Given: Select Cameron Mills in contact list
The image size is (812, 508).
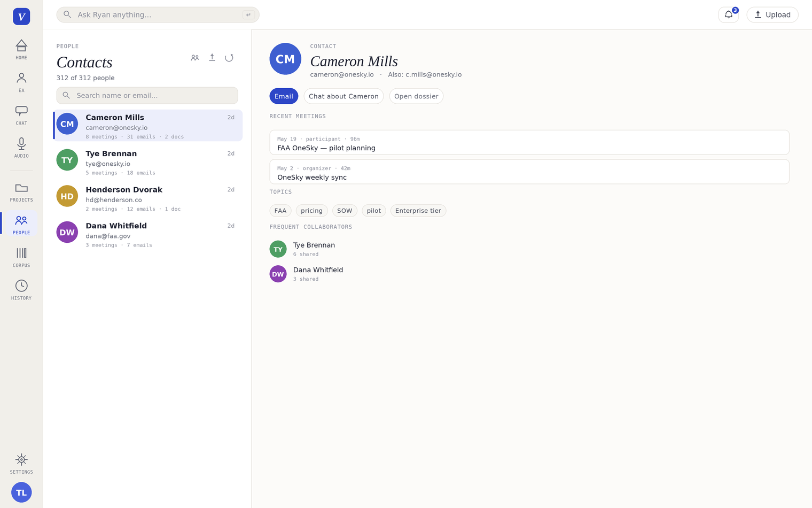Looking at the screenshot, I should click(x=148, y=126).
